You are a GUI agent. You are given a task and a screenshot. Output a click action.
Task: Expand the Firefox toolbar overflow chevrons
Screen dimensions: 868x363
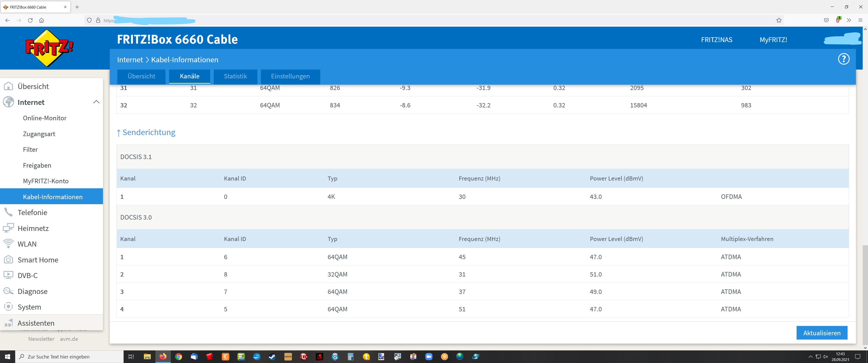(x=849, y=20)
